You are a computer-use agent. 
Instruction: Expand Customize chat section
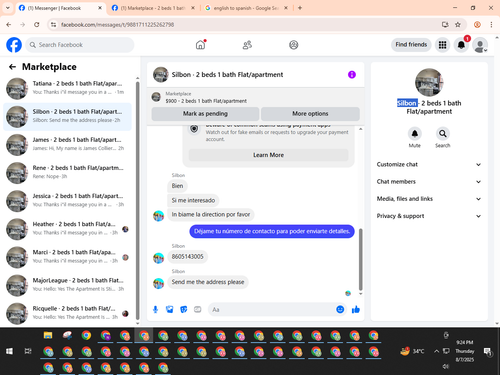coord(429,164)
